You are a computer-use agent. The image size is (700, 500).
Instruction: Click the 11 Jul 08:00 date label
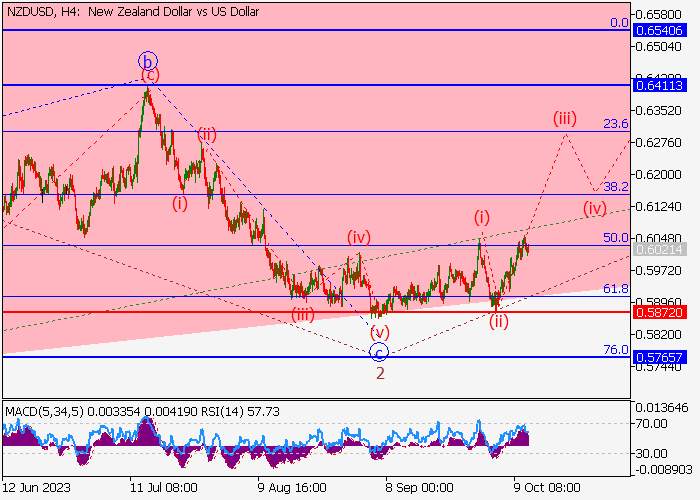(x=164, y=487)
